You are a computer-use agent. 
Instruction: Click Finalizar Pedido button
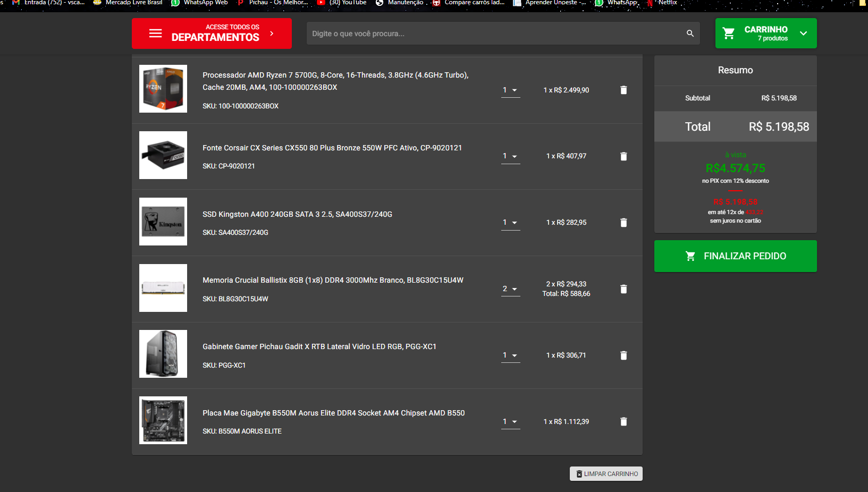[735, 256]
